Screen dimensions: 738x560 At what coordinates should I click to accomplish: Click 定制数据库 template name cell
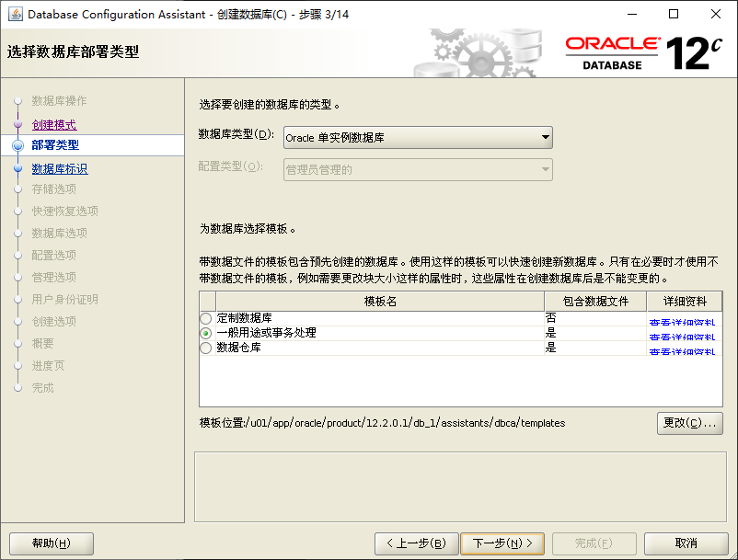[x=380, y=318]
